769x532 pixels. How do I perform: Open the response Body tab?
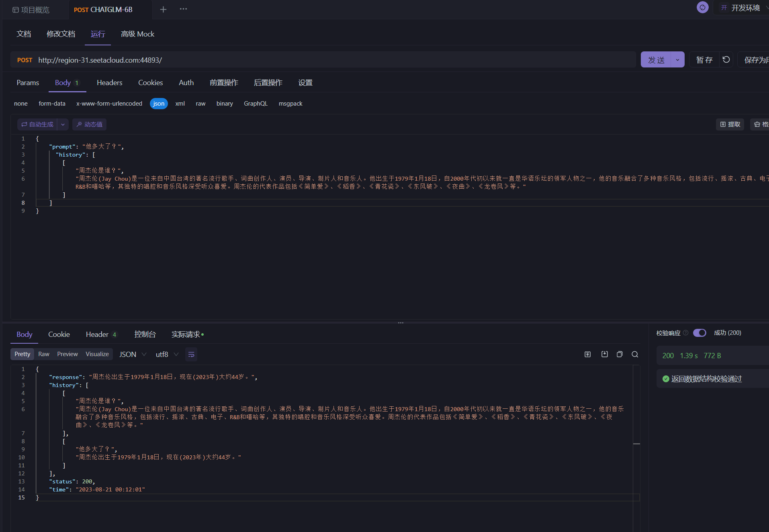click(x=24, y=334)
